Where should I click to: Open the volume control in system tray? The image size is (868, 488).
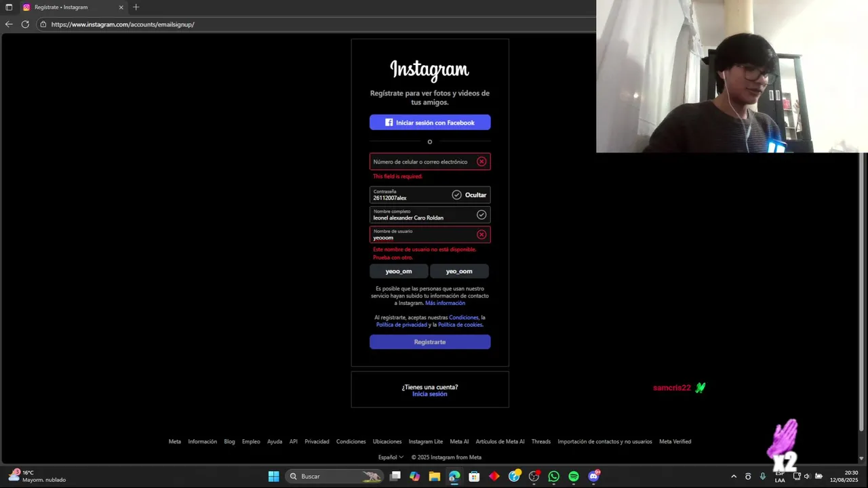point(807,476)
